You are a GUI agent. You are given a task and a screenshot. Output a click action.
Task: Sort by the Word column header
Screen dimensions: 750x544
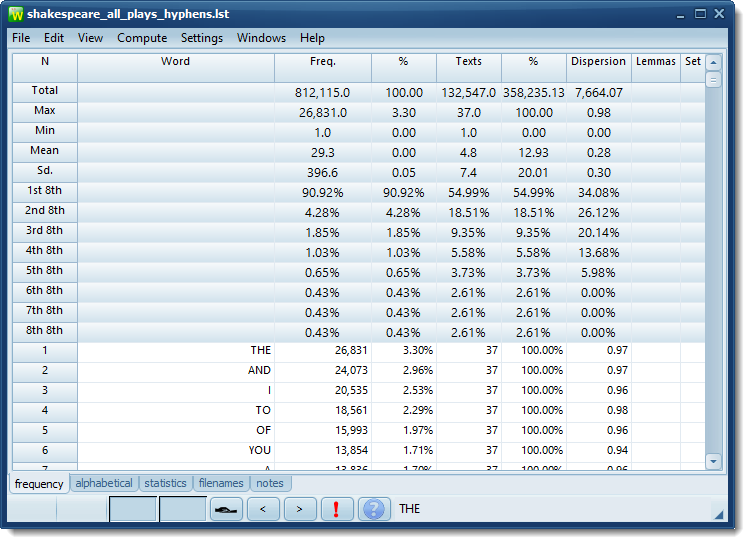click(176, 68)
